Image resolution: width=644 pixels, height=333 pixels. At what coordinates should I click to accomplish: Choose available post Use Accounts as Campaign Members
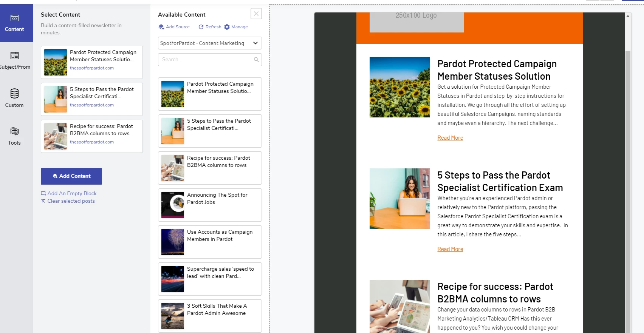(x=210, y=242)
